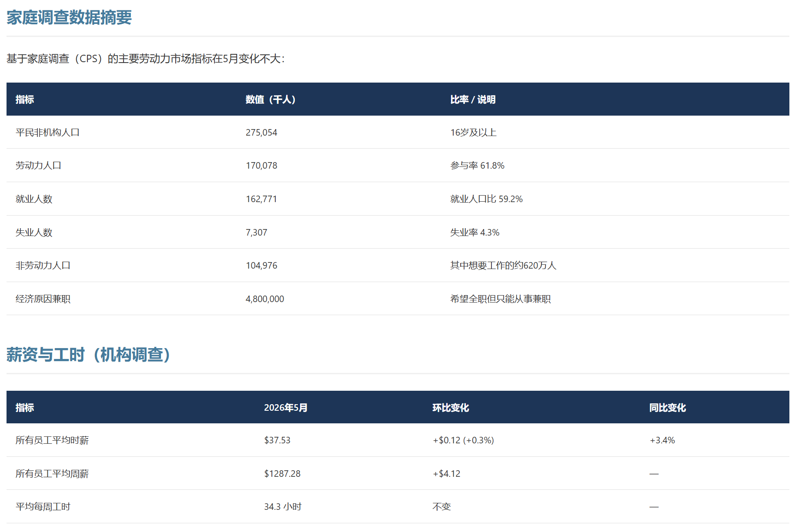Select the 所有员工平均时薪 row label

[x=52, y=440]
